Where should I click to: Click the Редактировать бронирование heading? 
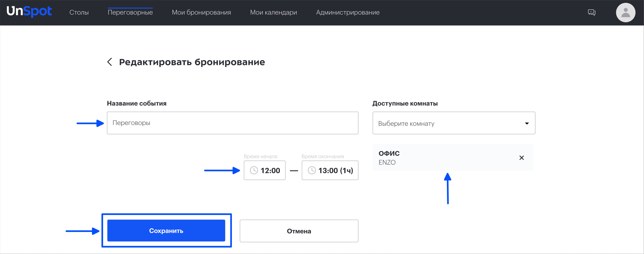192,62
